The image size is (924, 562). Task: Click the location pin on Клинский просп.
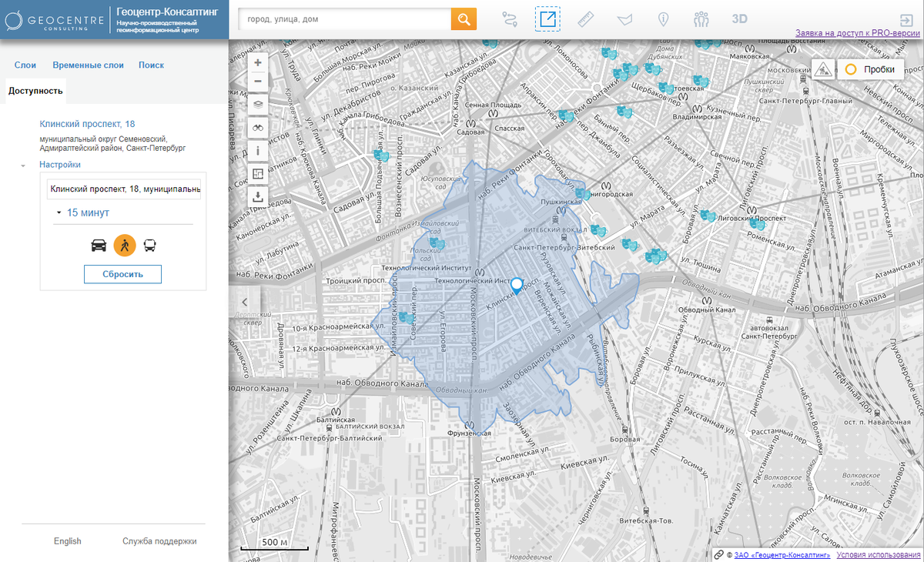[517, 286]
